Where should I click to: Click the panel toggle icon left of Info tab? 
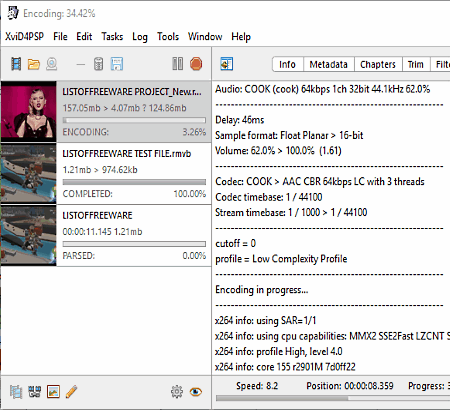tap(227, 64)
